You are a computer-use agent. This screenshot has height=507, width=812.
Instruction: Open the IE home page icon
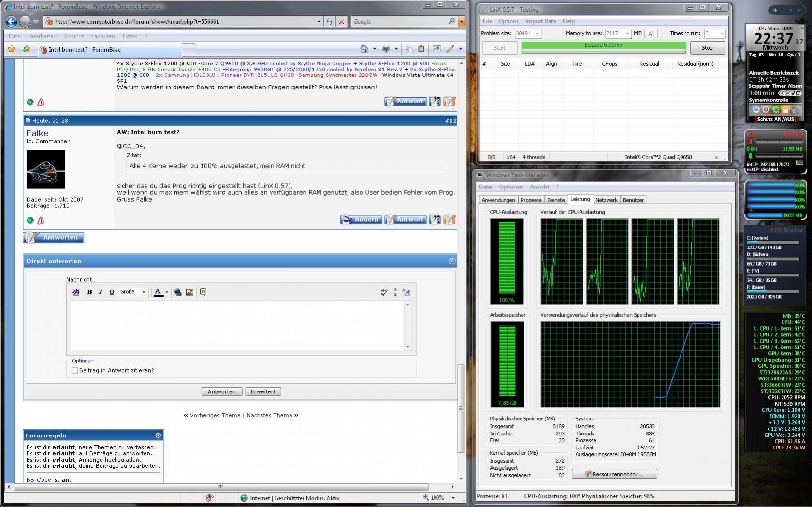click(364, 48)
